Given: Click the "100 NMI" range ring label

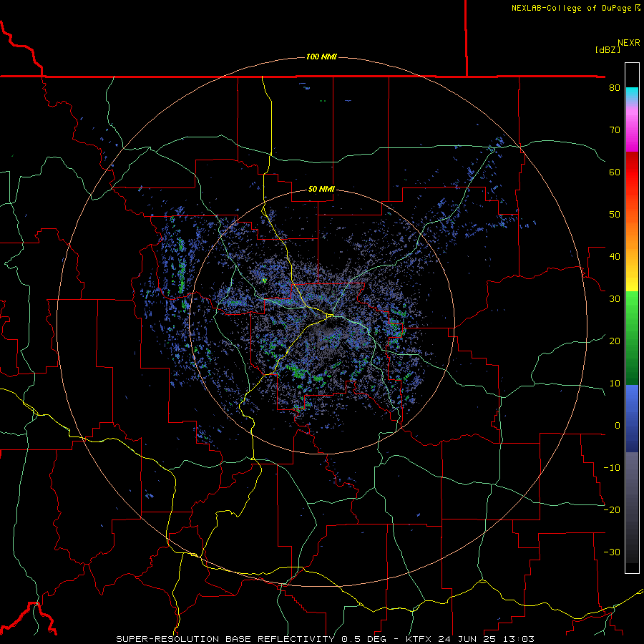Looking at the screenshot, I should pos(321,57).
